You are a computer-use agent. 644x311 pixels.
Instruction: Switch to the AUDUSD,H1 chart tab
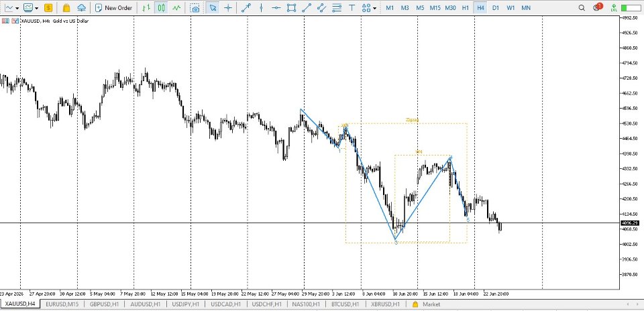coord(144,304)
